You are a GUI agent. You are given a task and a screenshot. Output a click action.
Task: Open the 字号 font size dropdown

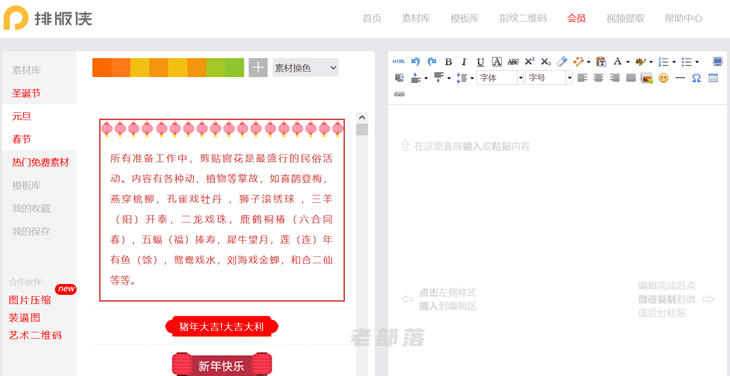click(549, 78)
